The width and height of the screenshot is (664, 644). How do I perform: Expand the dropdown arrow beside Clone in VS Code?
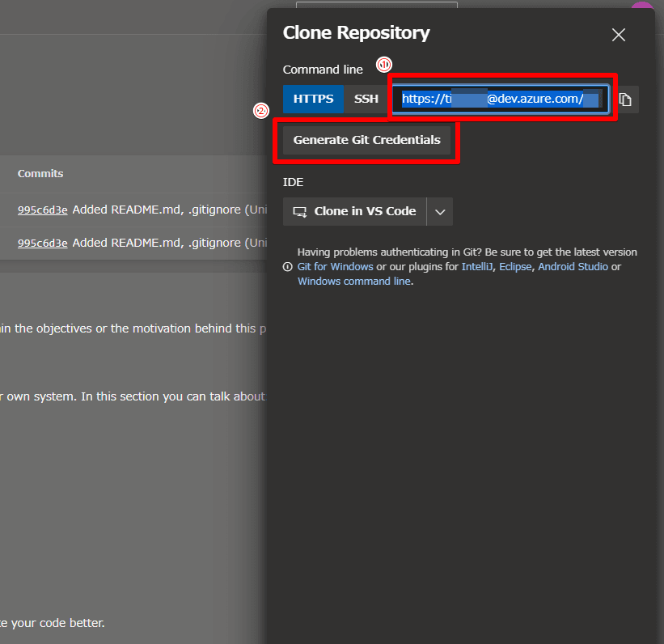[440, 212]
